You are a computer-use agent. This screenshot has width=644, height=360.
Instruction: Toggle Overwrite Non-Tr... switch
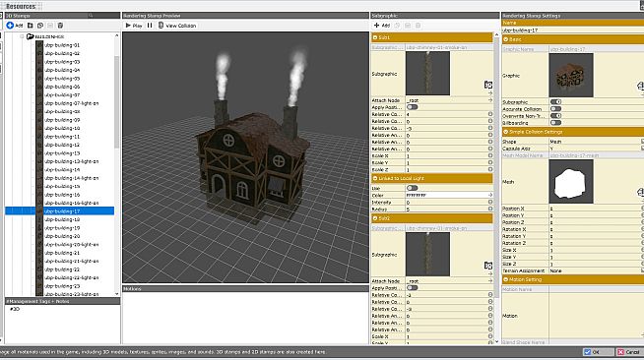click(555, 116)
